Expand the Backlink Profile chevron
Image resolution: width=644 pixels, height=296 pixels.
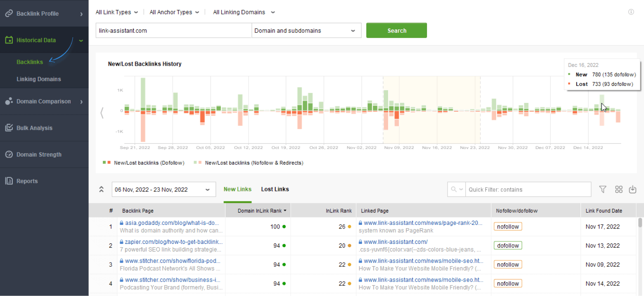click(x=81, y=14)
